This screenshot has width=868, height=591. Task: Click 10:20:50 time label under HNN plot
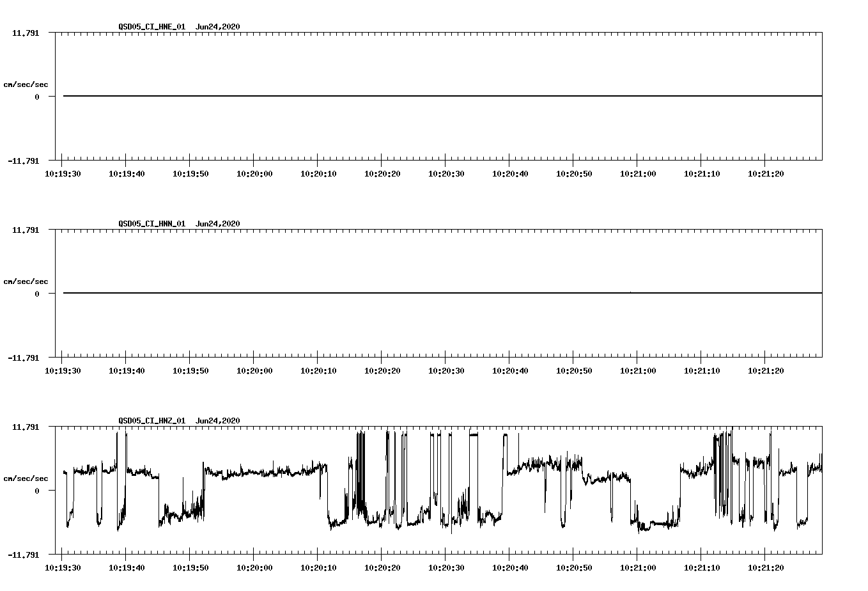[x=574, y=370]
